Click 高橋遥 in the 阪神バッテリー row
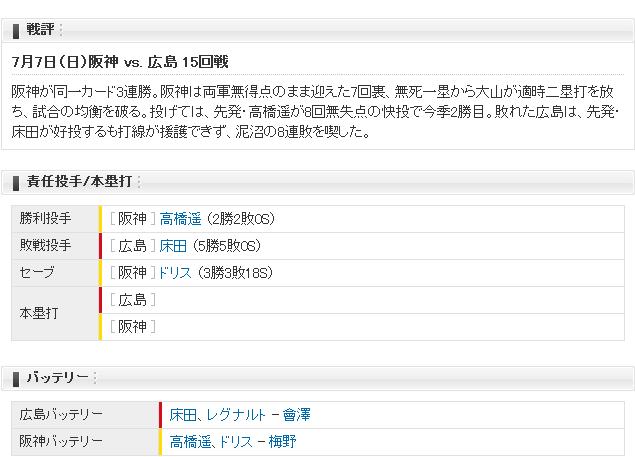 click(190, 442)
